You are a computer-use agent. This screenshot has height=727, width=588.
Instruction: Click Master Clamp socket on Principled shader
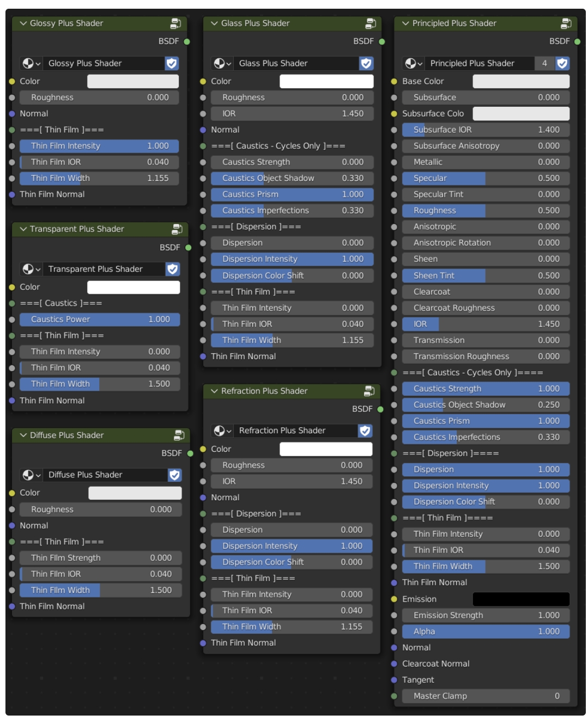point(394,696)
